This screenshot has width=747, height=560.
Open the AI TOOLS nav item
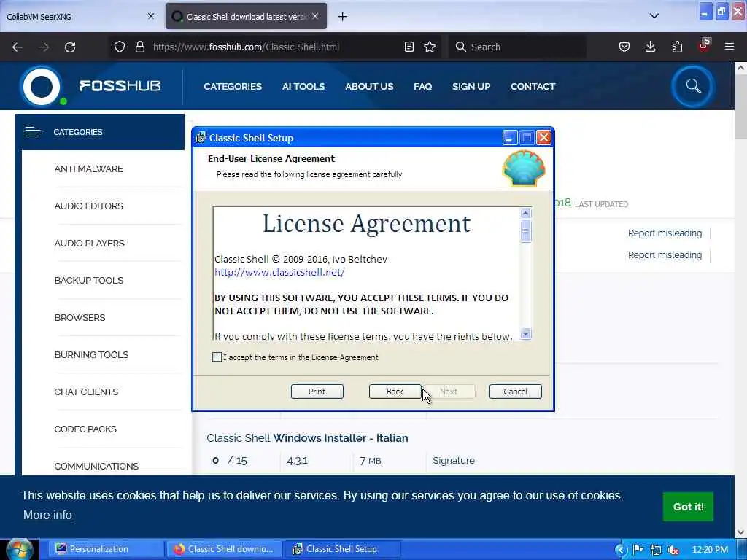303,86
